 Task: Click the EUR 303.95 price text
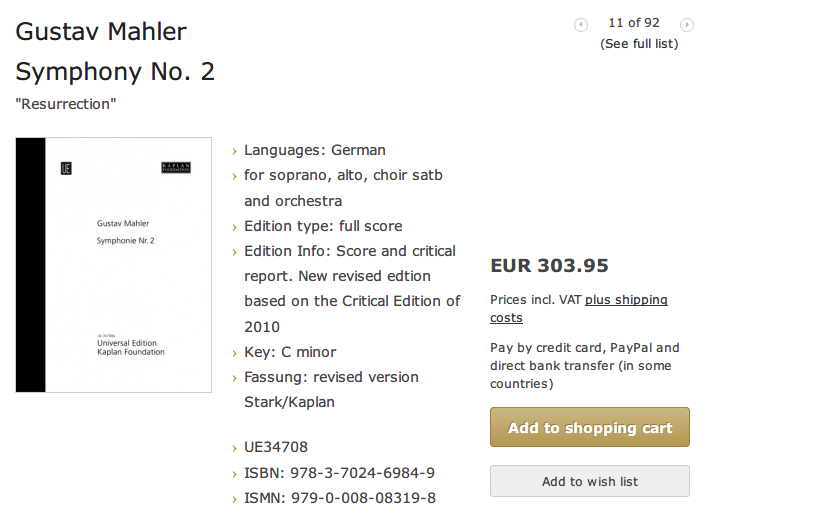tap(549, 265)
